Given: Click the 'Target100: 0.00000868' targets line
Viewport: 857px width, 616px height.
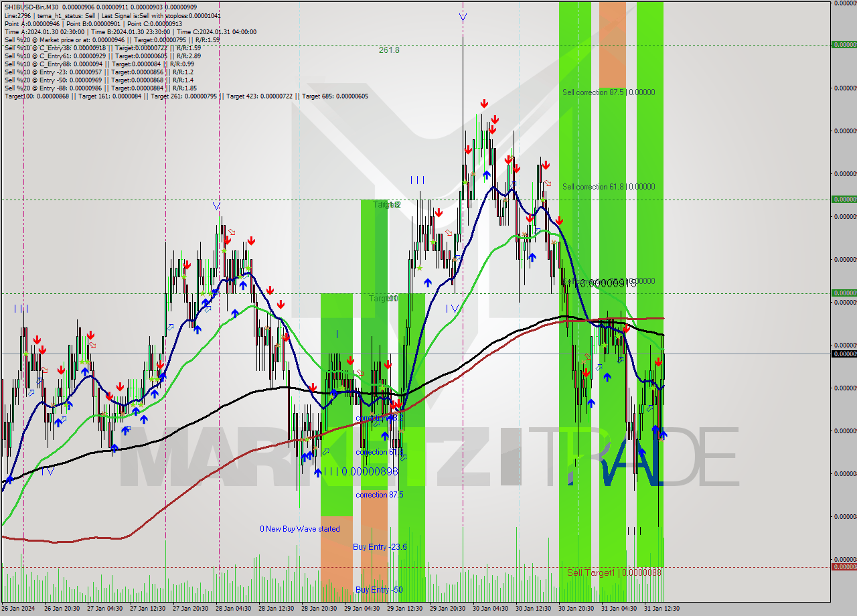Looking at the screenshot, I should (x=186, y=96).
